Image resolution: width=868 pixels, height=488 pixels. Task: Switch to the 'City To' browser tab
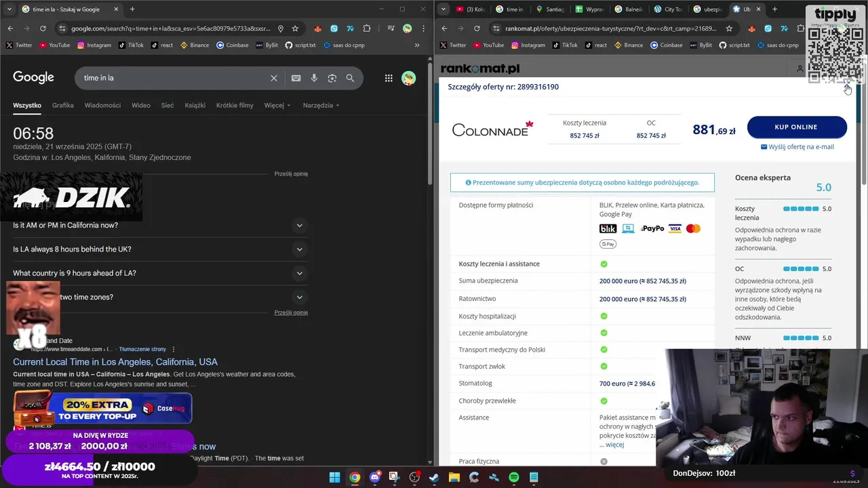pos(667,9)
